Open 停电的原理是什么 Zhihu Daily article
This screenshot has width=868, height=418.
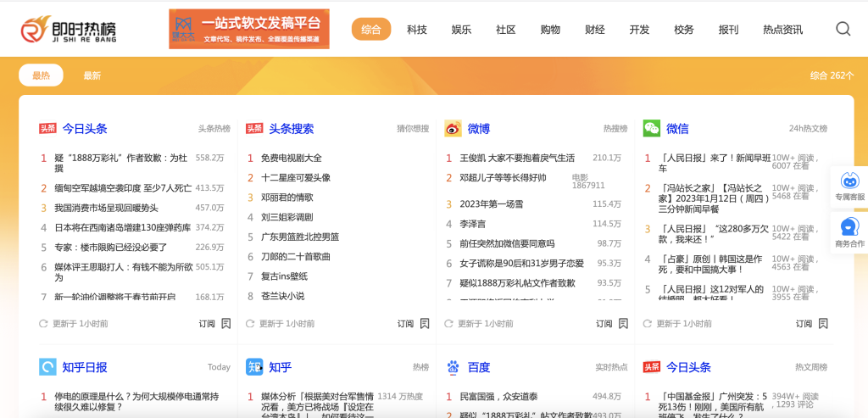pyautogui.click(x=136, y=401)
